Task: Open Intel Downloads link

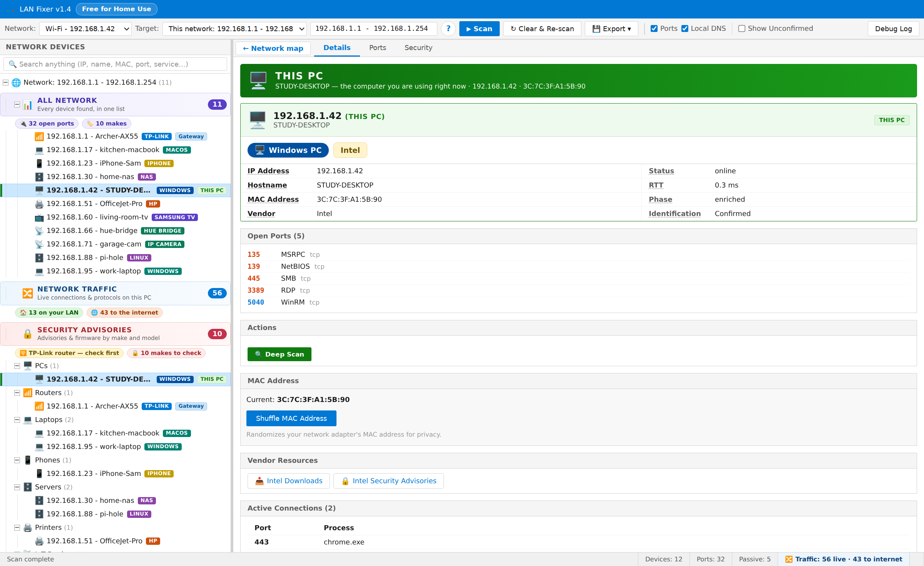Action: coord(289,481)
